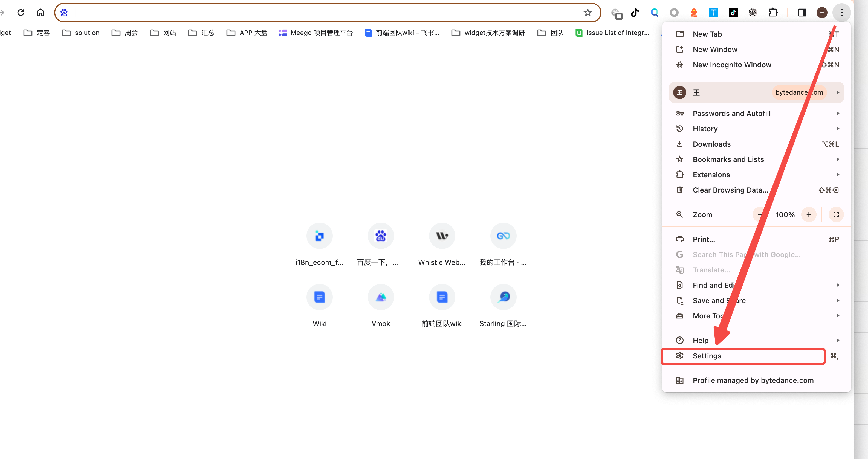
Task: Increase zoom with plus button
Action: [809, 214]
